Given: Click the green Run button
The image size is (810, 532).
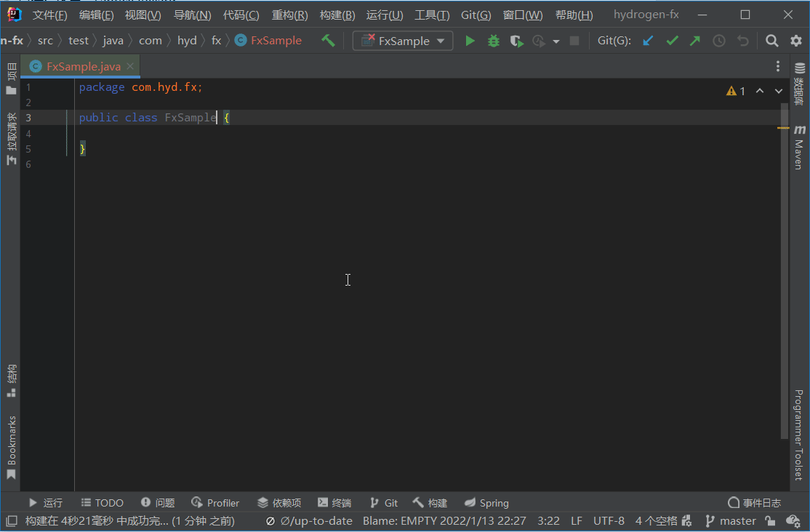Looking at the screenshot, I should 470,41.
